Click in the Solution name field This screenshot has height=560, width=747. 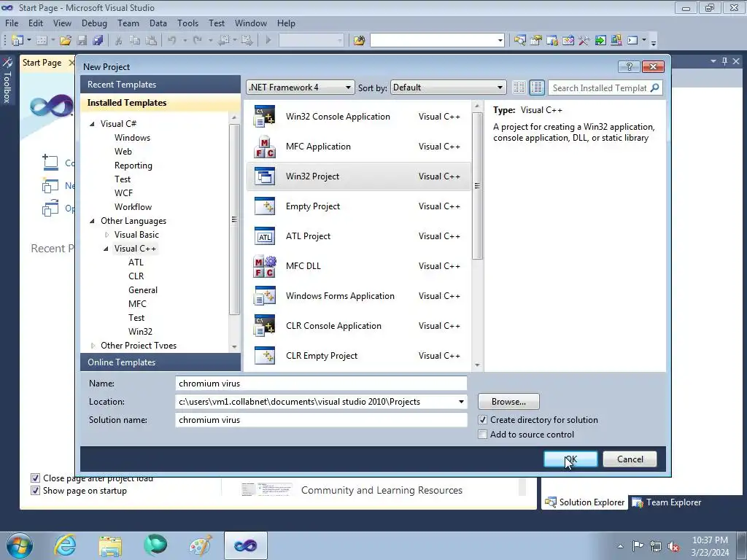(x=321, y=419)
